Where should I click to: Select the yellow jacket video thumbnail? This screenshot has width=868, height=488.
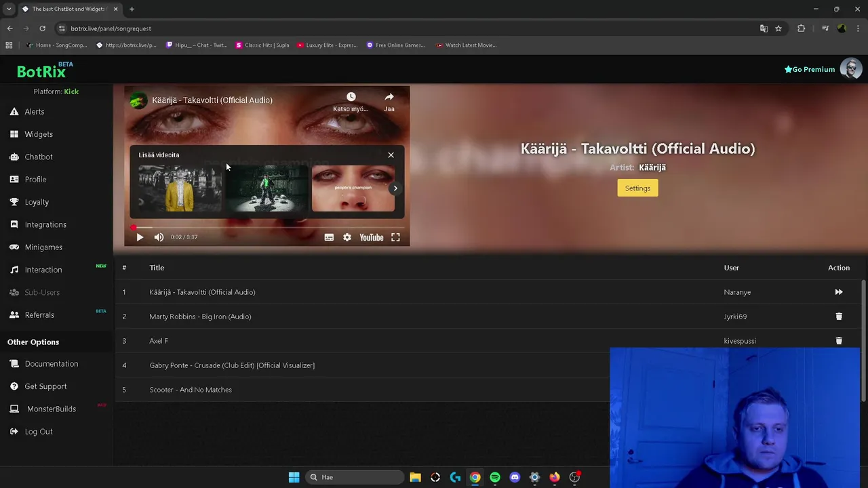[x=180, y=188]
